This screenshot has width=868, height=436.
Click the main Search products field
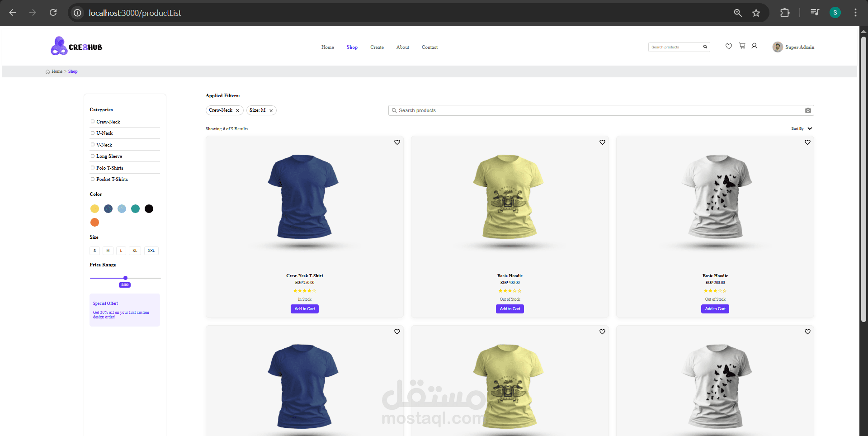click(x=601, y=110)
